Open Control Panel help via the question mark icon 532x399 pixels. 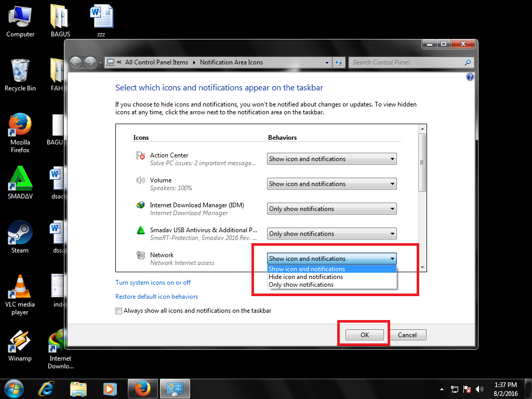(470, 76)
